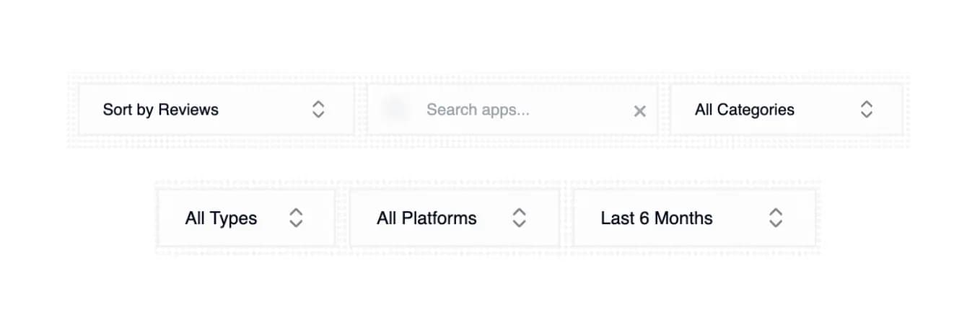Click the blurred icon left of Search apps
Image resolution: width=980 pixels, height=320 pixels.
tap(395, 110)
